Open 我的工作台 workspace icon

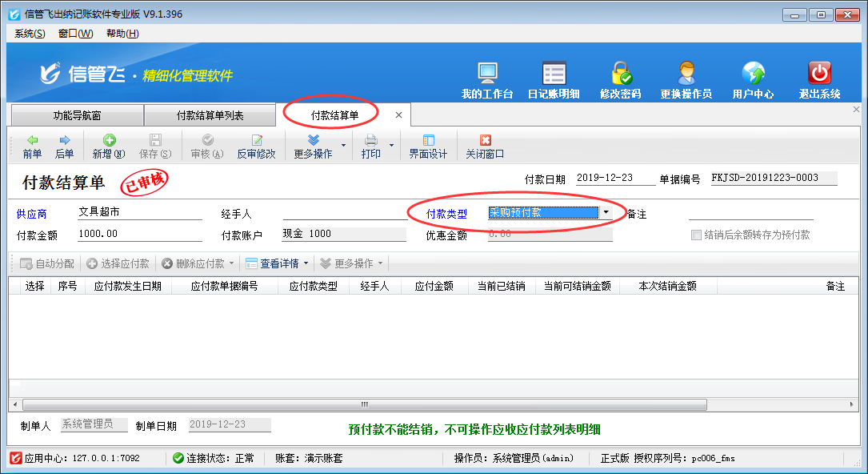pyautogui.click(x=487, y=80)
